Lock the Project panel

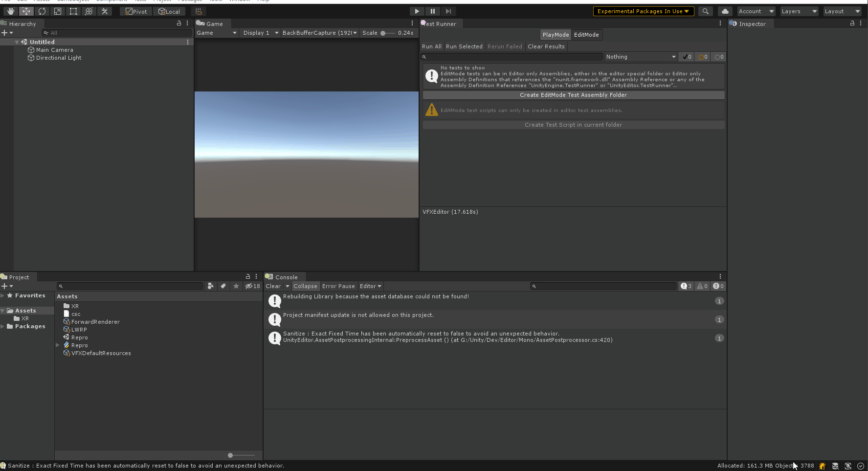click(248, 276)
